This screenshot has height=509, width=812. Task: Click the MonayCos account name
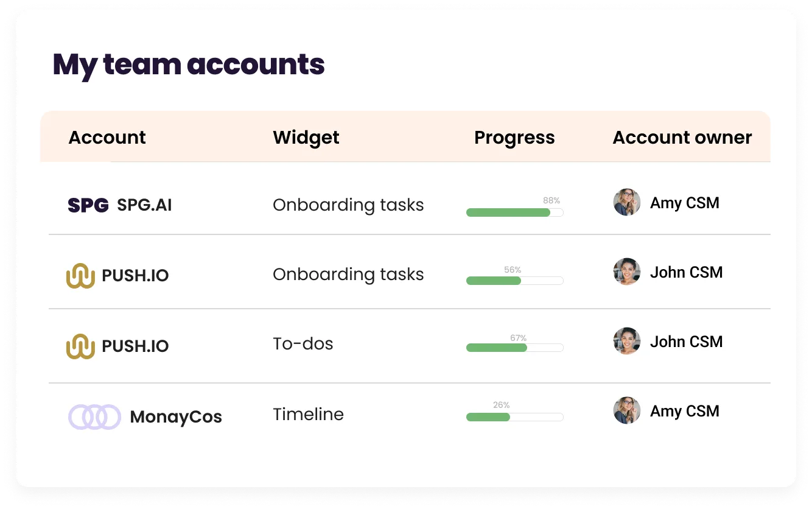click(176, 417)
